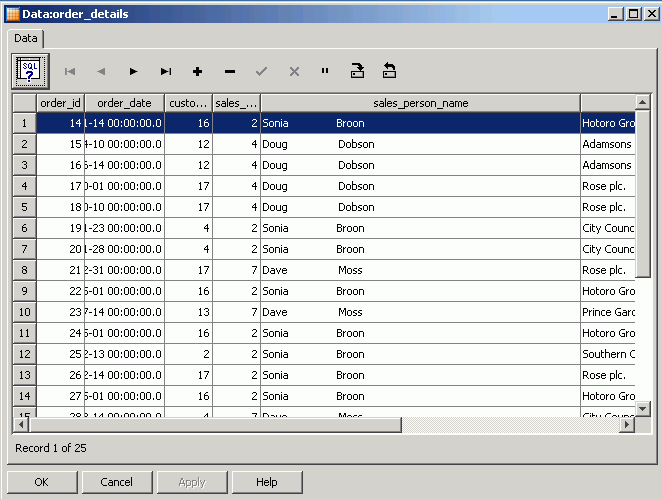
Task: Click the Cancel button
Action: (x=117, y=482)
